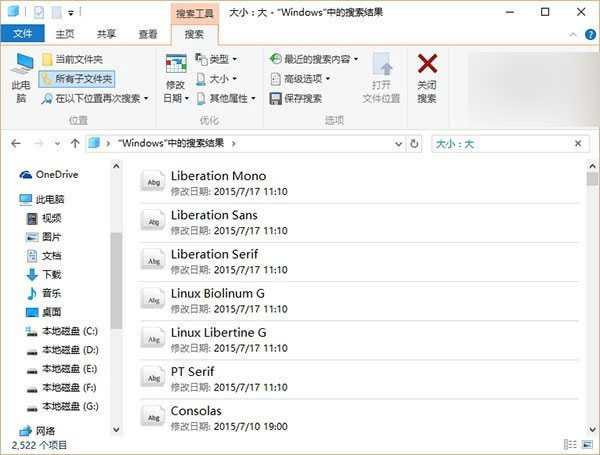The width and height of the screenshot is (600, 455).
Task: Select the Liberation Sans result
Action: (x=359, y=222)
